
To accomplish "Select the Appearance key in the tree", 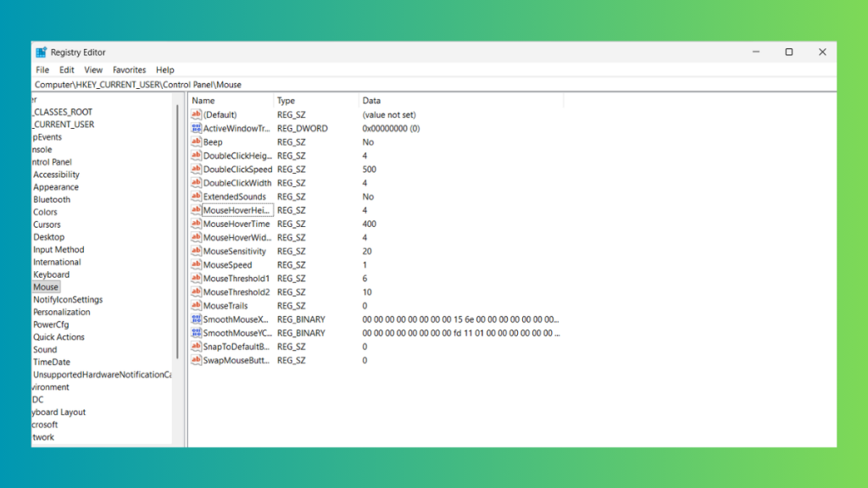I will (55, 187).
